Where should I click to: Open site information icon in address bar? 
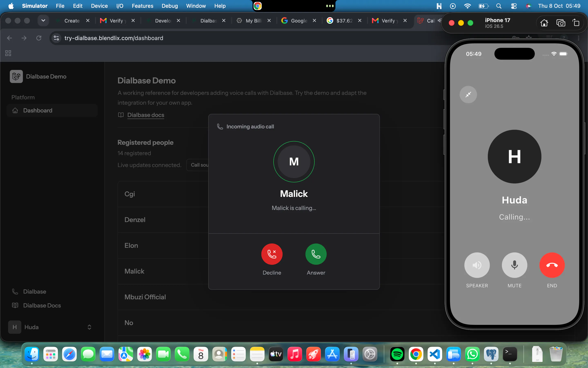click(x=56, y=38)
